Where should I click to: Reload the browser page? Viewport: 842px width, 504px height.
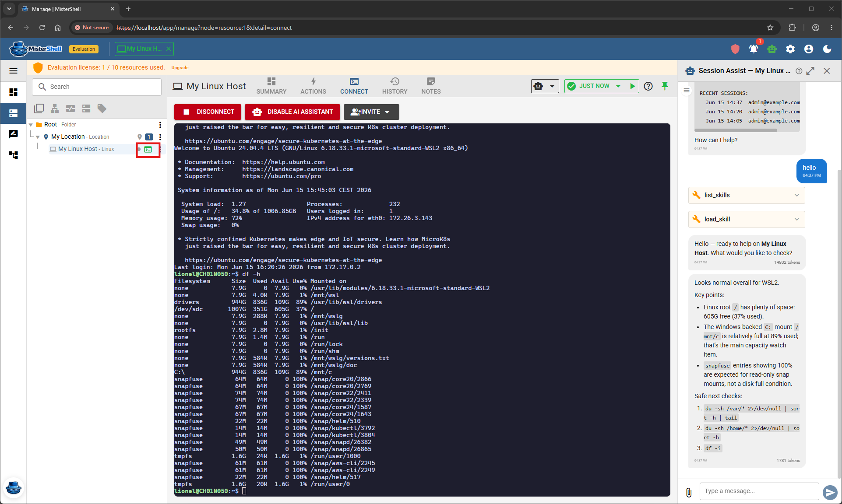(42, 28)
